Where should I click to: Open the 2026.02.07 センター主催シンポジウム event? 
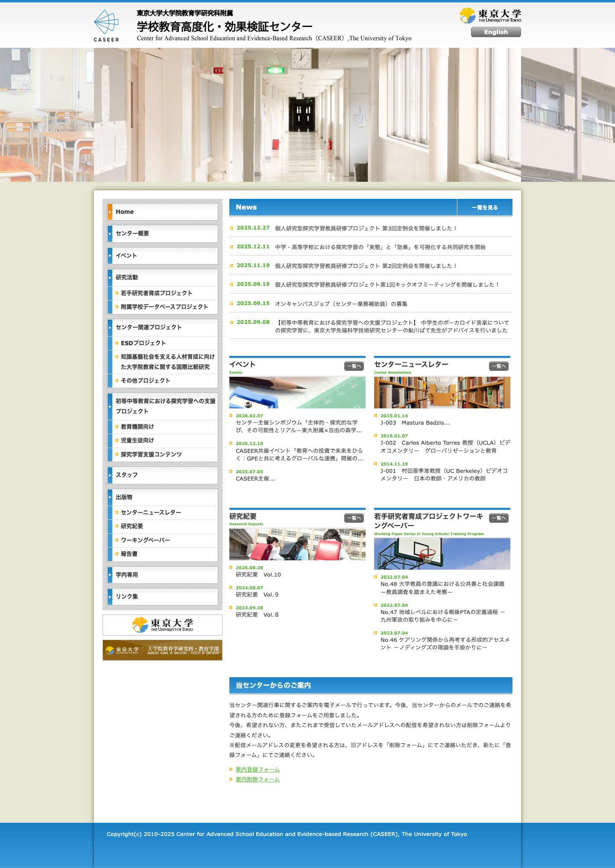coord(299,426)
